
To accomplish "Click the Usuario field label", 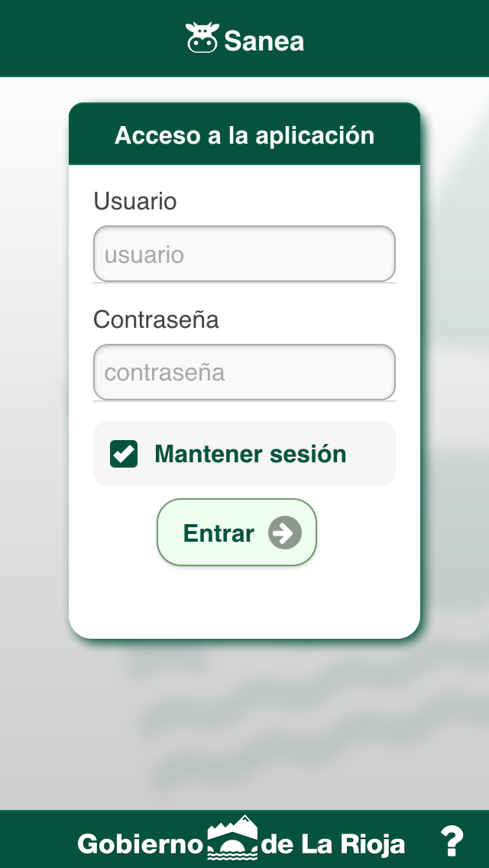I will (x=135, y=201).
